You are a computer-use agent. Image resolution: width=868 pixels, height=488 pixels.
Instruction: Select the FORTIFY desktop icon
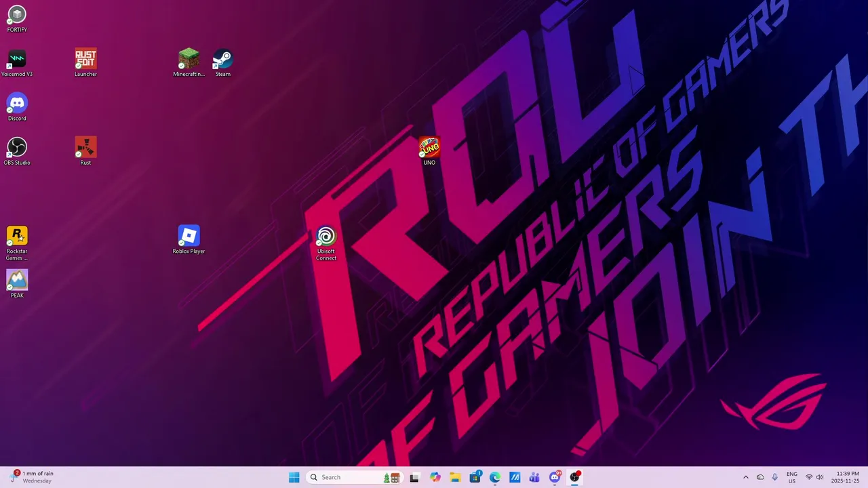17,19
